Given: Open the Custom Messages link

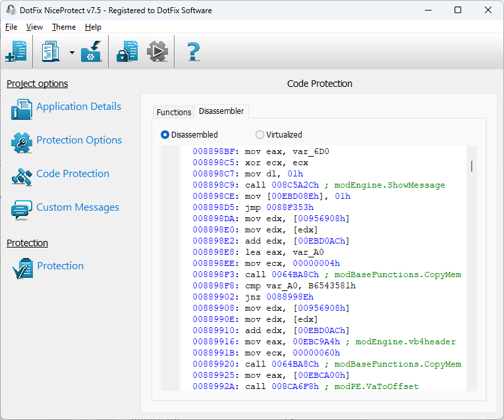Looking at the screenshot, I should click(x=78, y=207).
